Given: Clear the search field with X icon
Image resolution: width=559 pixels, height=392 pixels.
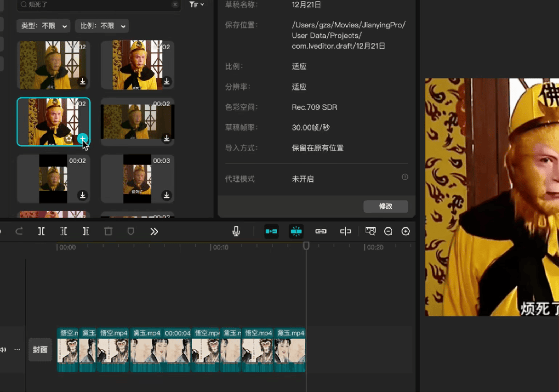Looking at the screenshot, I should [175, 5].
